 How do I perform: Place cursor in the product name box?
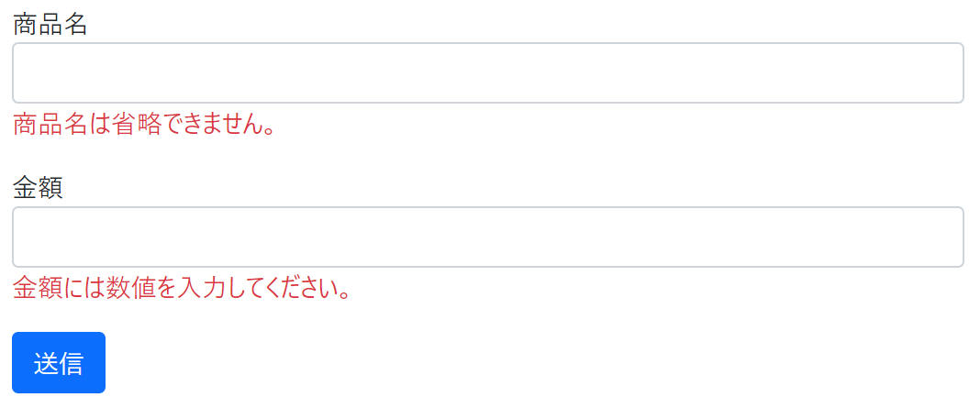[488, 73]
